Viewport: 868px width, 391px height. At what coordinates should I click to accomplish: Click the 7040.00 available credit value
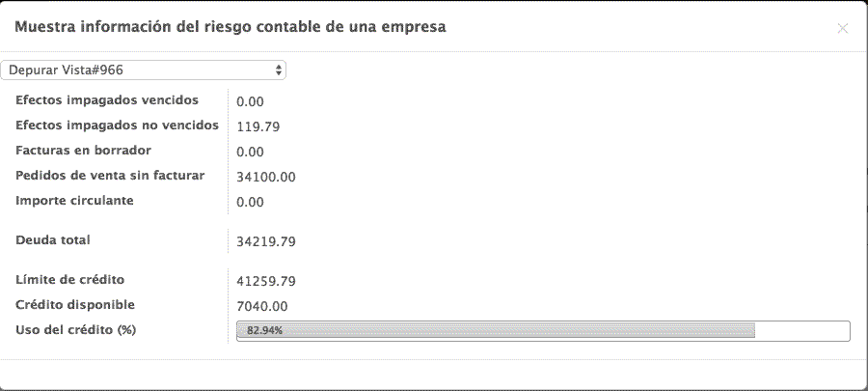pos(262,307)
